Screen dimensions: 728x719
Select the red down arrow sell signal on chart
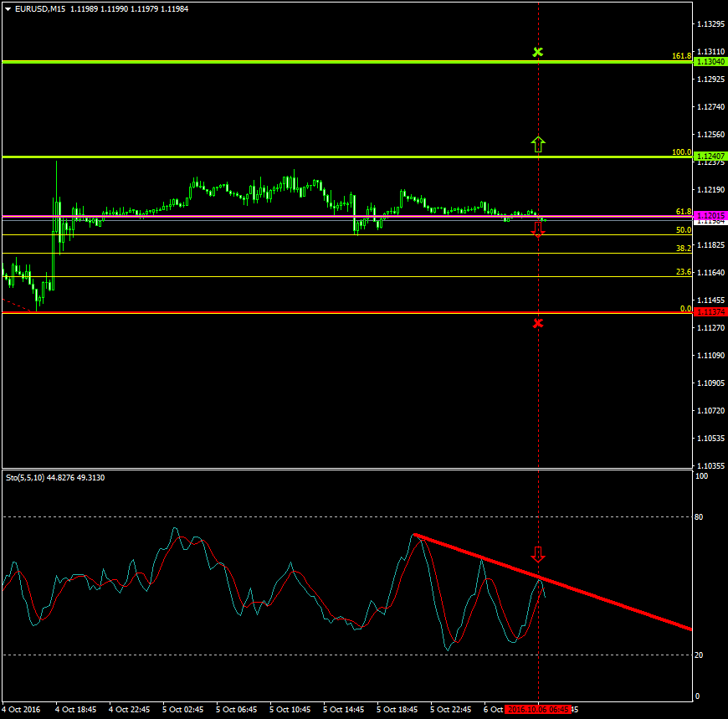539,229
